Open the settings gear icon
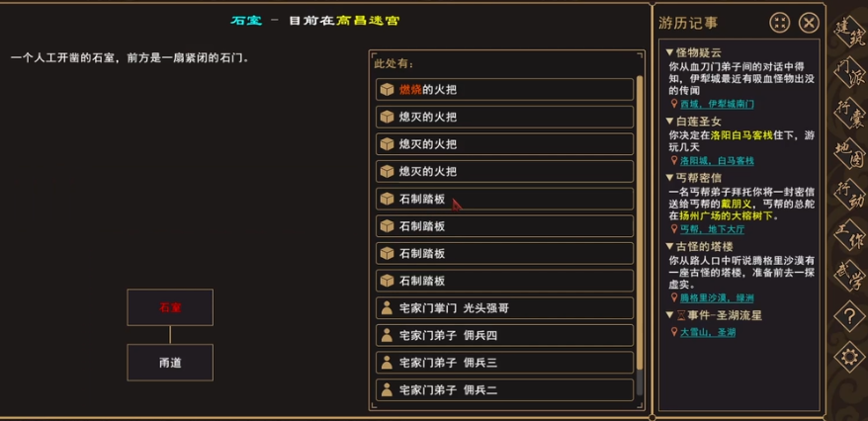Screen dimensions: 868x421 847,356
